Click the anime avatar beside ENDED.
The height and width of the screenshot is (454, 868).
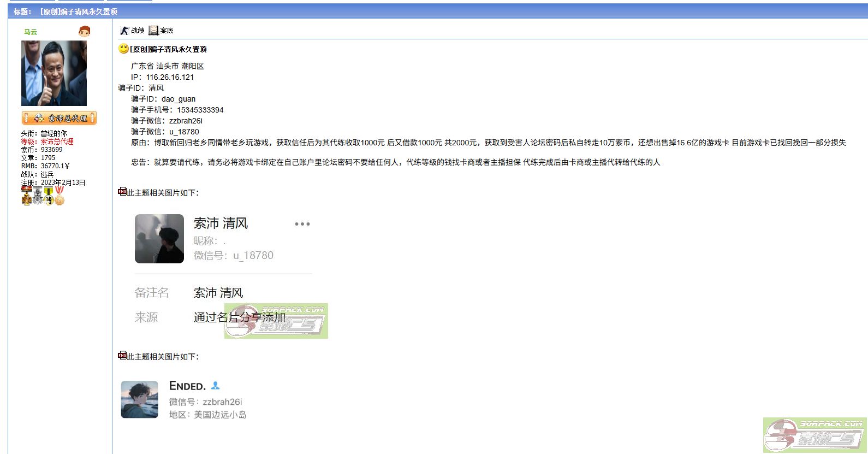pyautogui.click(x=139, y=399)
